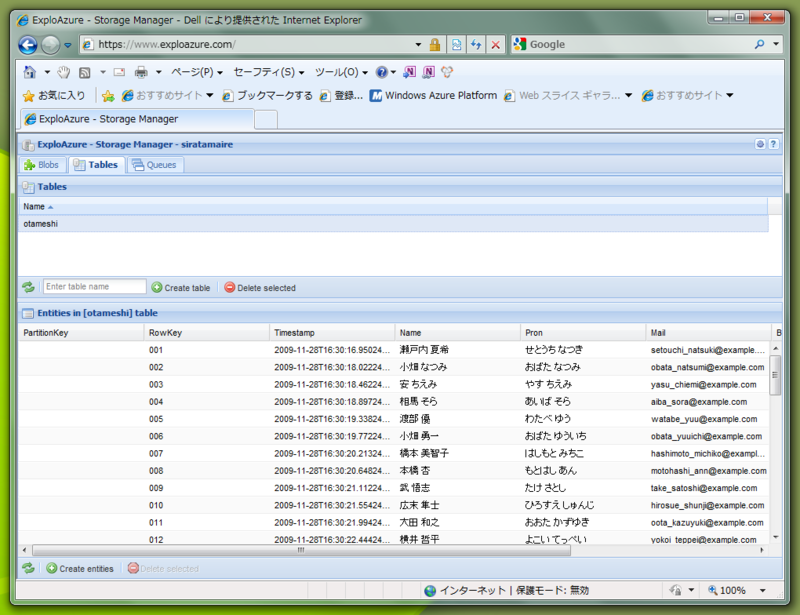The image size is (800, 615).
Task: Go forward with the browser Forward arrow
Action: 51,45
